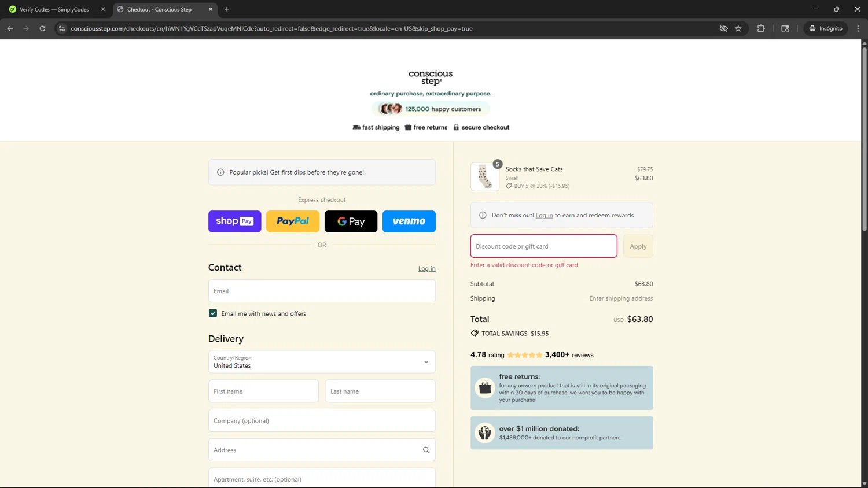The image size is (868, 488).
Task: Click Log in to earn rewards link
Action: pos(544,215)
